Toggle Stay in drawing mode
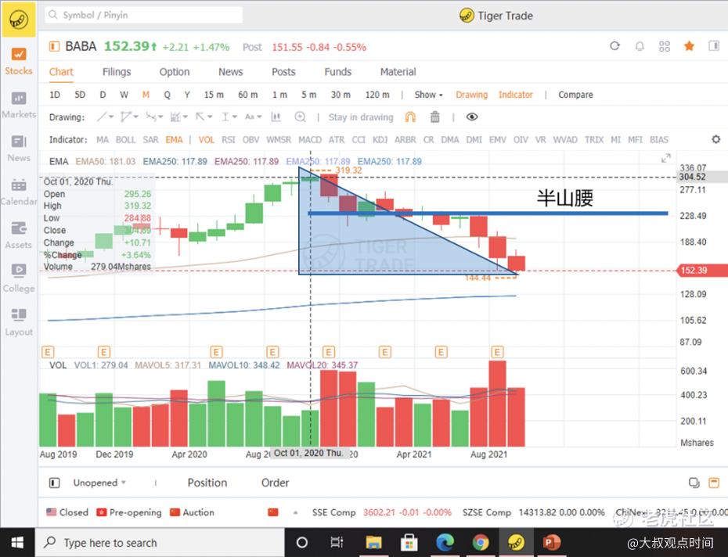This screenshot has height=560, width=728. (361, 117)
